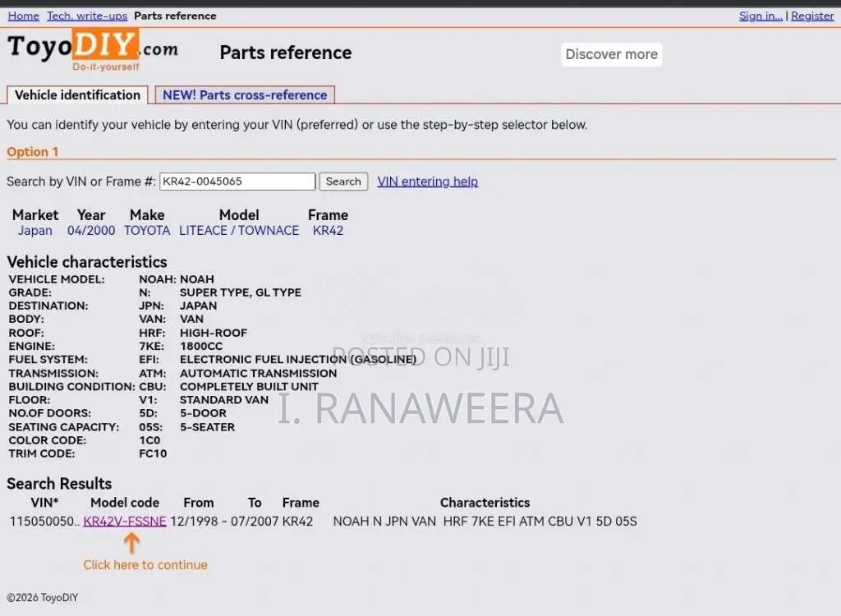This screenshot has width=841, height=616.
Task: Select the SUPER TYPE, GL TYPE value
Action: pos(241,292)
